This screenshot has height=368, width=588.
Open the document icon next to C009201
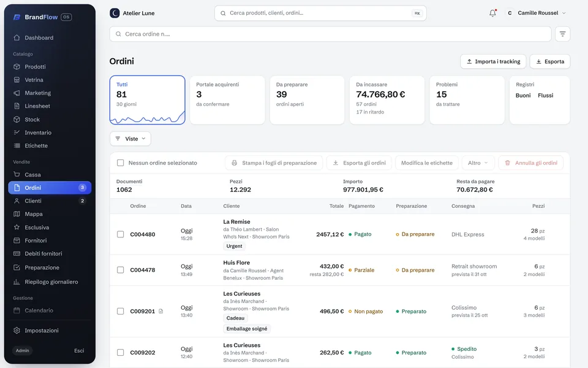tap(161, 312)
